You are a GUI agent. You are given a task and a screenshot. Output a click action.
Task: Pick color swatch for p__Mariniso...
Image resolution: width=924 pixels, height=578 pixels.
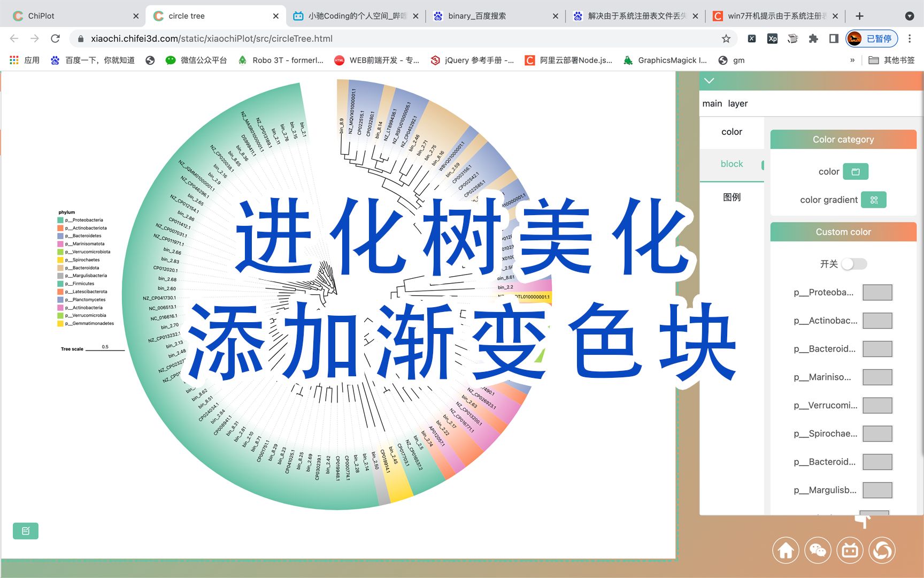[877, 377]
